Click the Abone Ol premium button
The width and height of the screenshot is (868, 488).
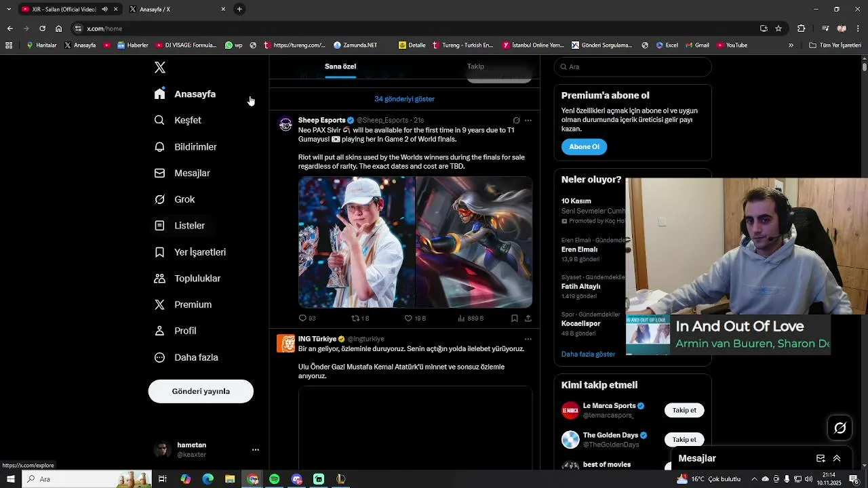pyautogui.click(x=584, y=146)
